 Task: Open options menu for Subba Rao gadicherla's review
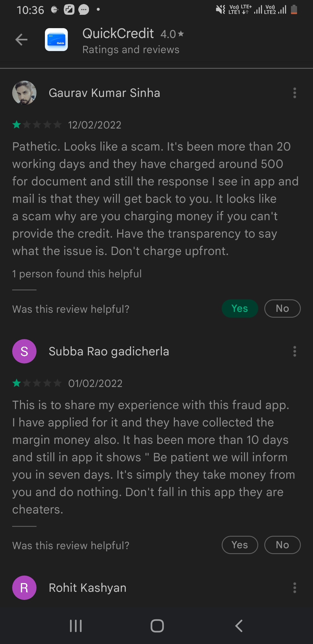[294, 351]
